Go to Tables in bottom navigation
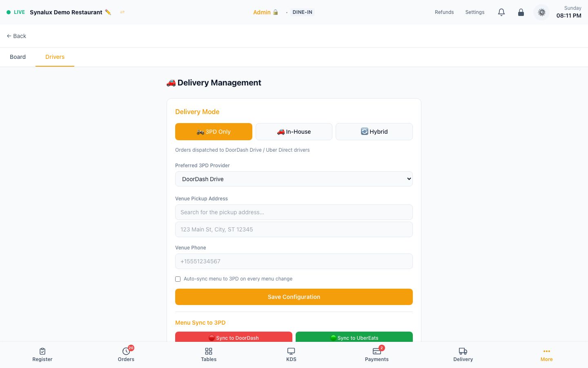Screen dimensions: 588x368 209,355
